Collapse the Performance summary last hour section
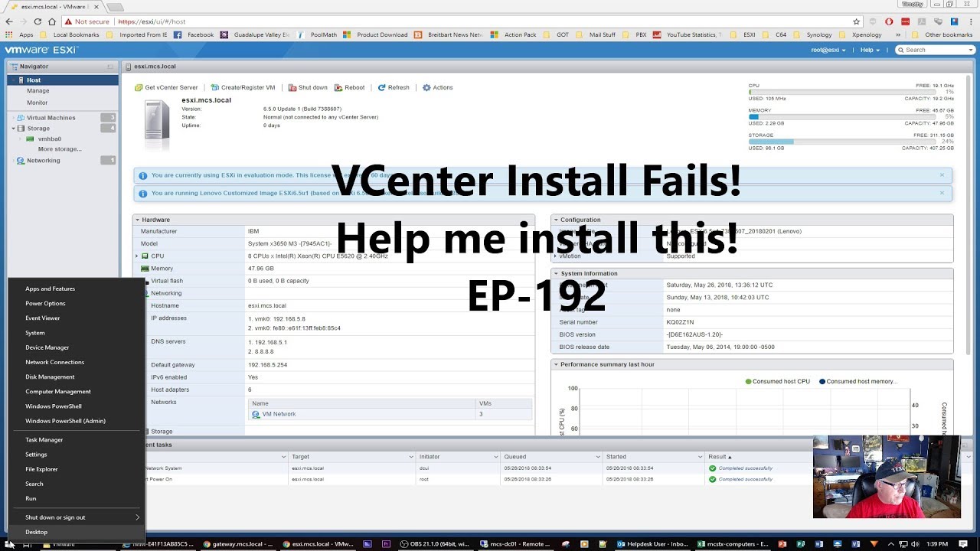 pyautogui.click(x=557, y=364)
